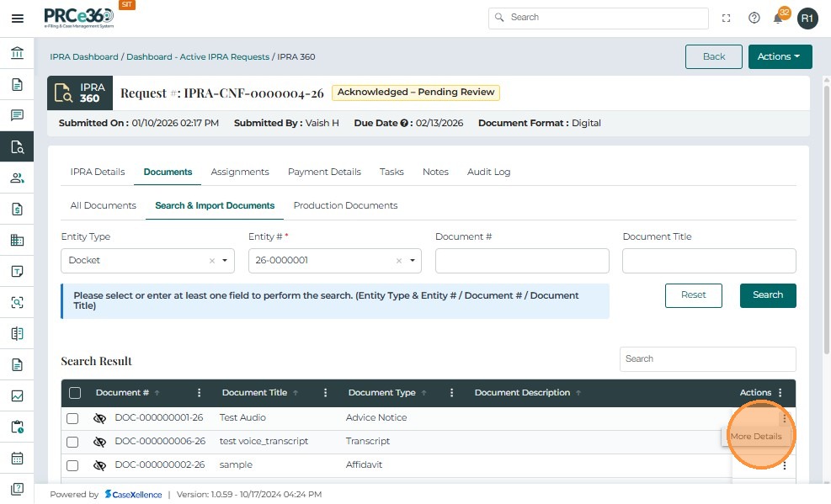Toggle fullscreen mode icon in header
Viewport: 831px width, 504px height.
coord(727,18)
